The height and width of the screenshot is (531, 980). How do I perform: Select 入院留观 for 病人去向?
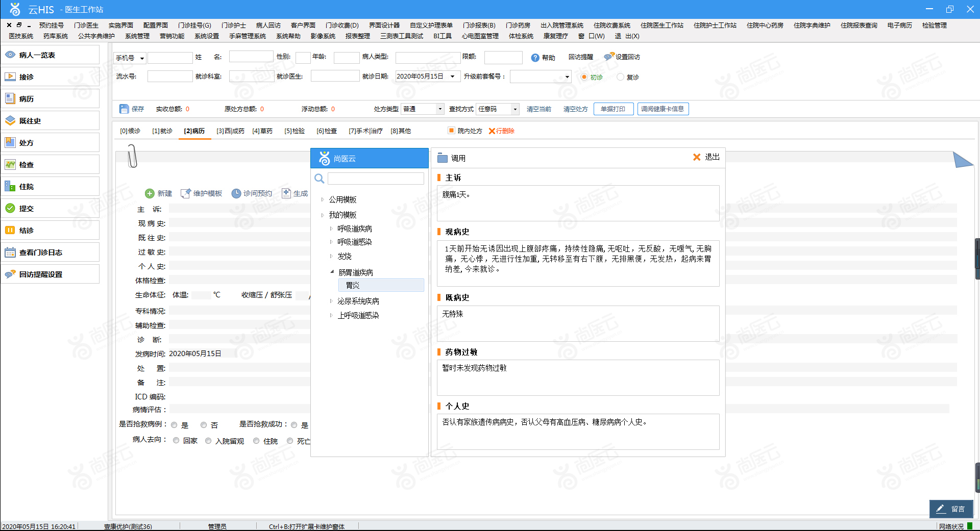coord(208,441)
